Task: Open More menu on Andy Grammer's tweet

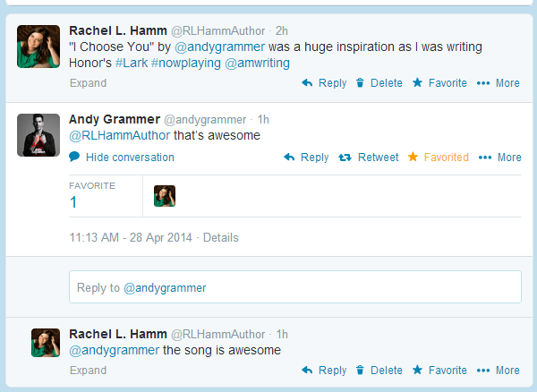Action: point(499,158)
